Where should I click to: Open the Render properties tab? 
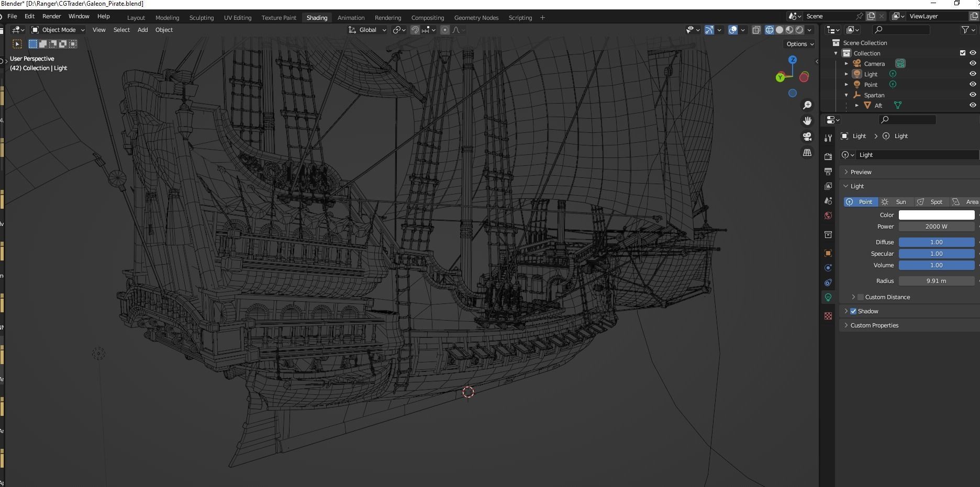coord(828,156)
